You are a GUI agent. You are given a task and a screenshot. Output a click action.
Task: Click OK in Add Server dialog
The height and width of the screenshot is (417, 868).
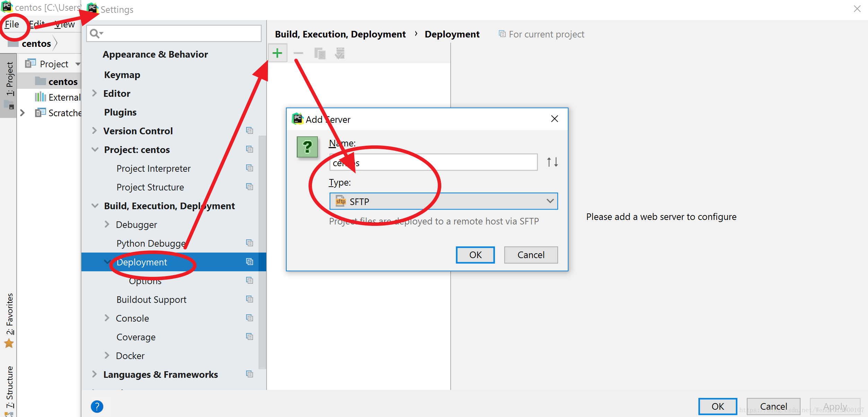pos(475,255)
